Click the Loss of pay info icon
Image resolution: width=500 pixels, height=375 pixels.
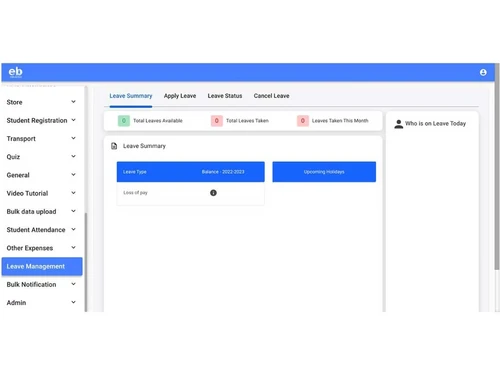click(x=213, y=193)
